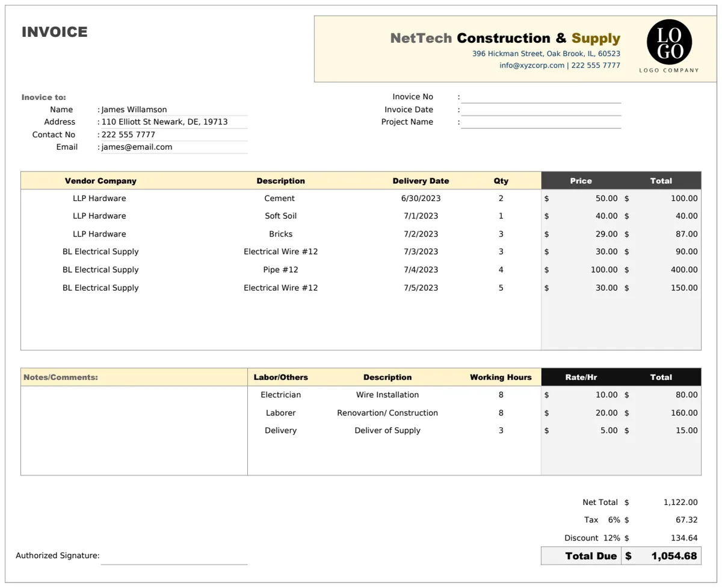Click the 6/30/2023 delivery date

pyautogui.click(x=421, y=199)
